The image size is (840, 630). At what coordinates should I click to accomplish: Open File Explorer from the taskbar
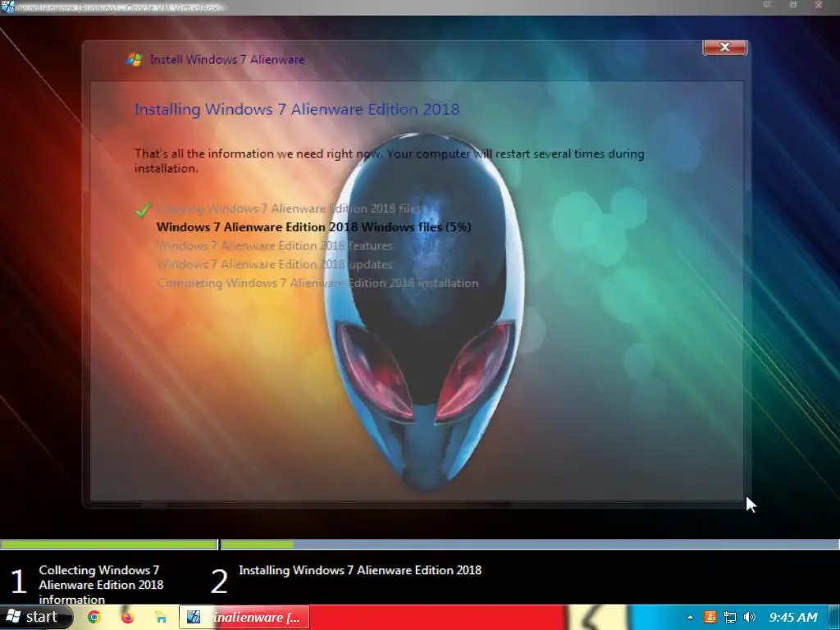(161, 617)
